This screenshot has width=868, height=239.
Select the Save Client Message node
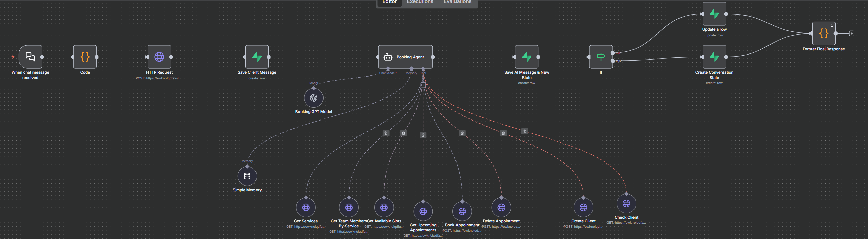click(257, 57)
